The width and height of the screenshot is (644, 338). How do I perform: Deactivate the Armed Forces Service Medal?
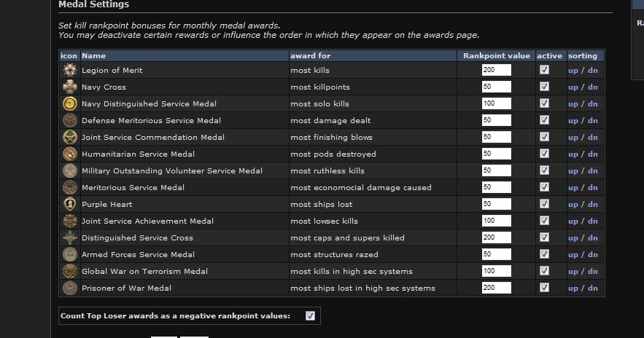pos(544,254)
